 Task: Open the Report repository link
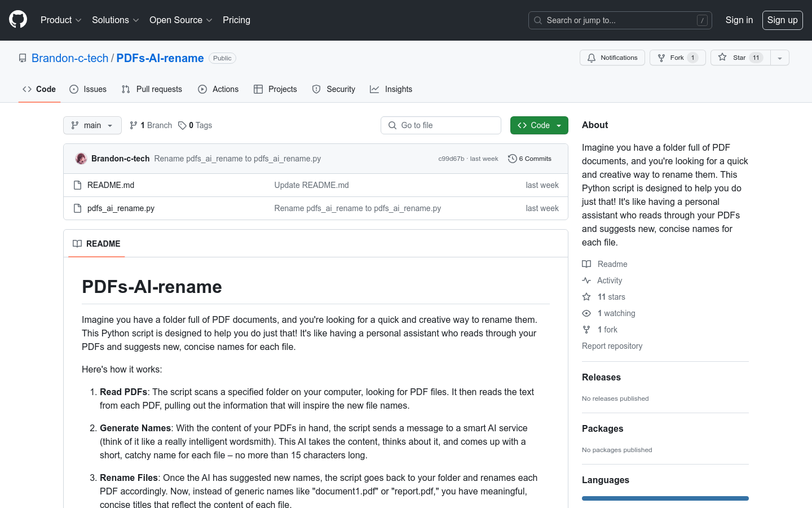612,346
